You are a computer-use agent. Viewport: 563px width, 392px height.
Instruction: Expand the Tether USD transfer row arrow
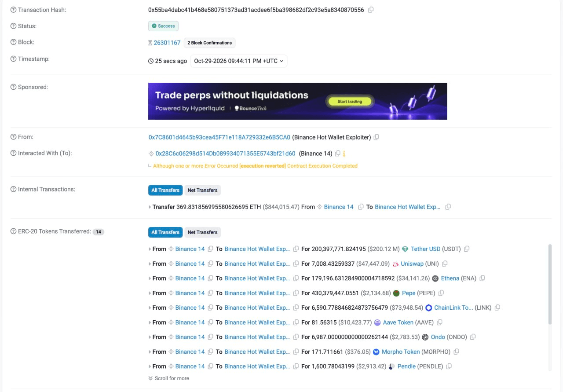click(150, 249)
